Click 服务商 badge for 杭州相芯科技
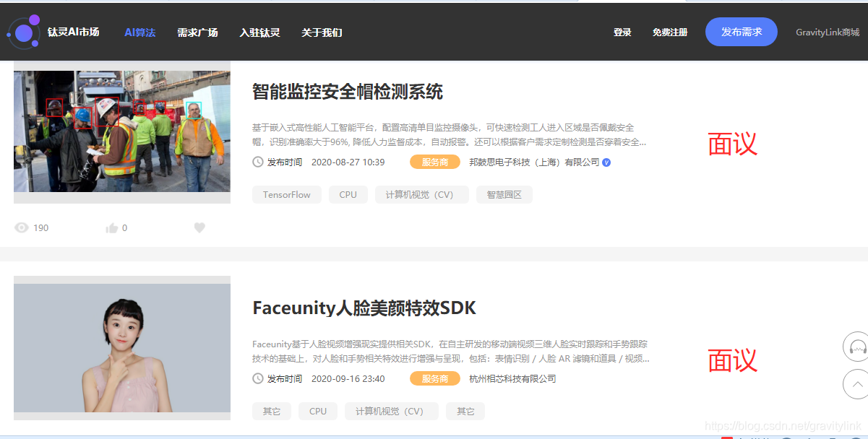This screenshot has width=868, height=439. pyautogui.click(x=435, y=378)
